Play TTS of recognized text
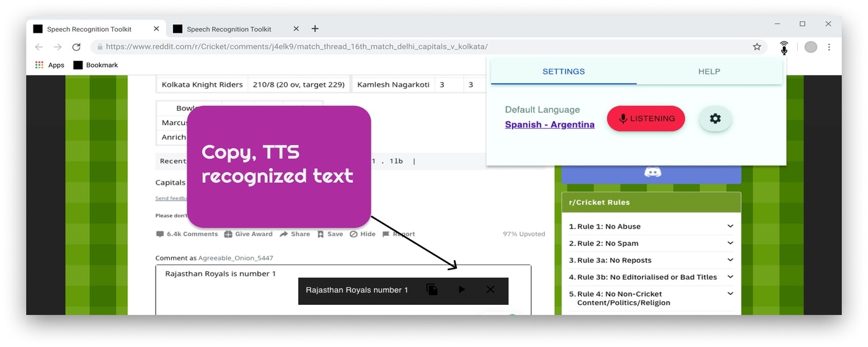Viewport: 868px width, 347px height. [462, 289]
